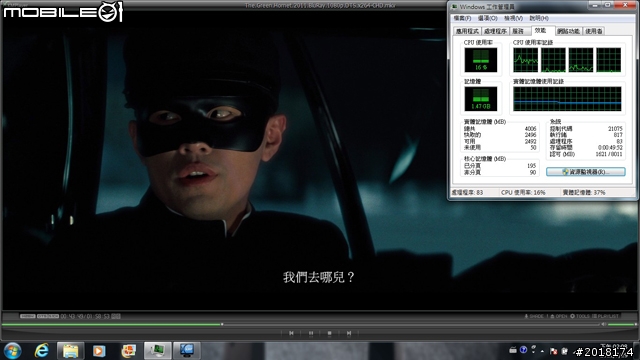Open the TOOLS menu in player
The height and width of the screenshot is (360, 640).
[580, 316]
